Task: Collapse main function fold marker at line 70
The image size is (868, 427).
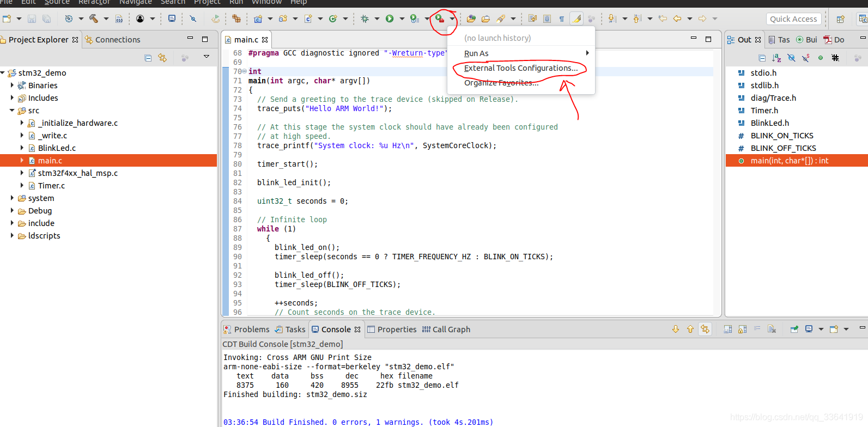Action: click(244, 71)
